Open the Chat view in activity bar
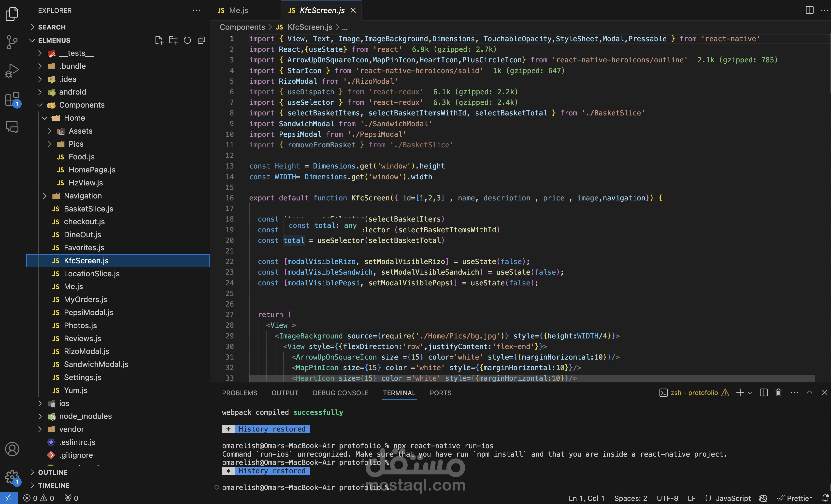 point(12,127)
